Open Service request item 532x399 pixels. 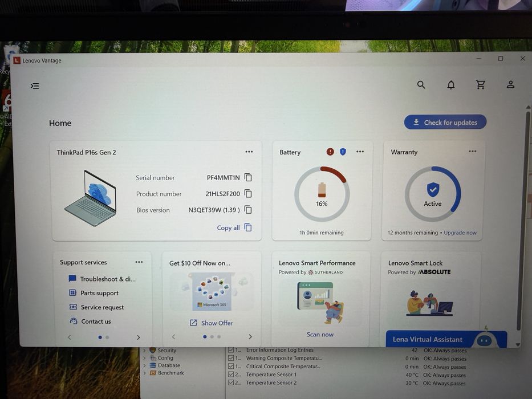point(102,307)
